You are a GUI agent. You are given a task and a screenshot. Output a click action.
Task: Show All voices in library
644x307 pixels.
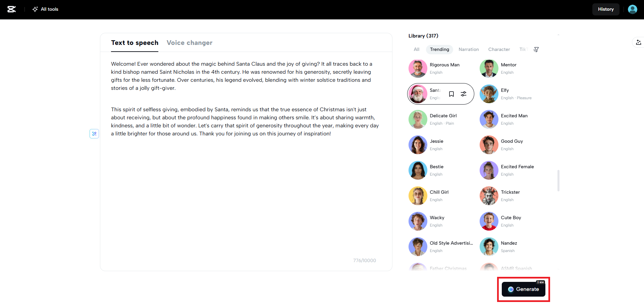pos(417,50)
